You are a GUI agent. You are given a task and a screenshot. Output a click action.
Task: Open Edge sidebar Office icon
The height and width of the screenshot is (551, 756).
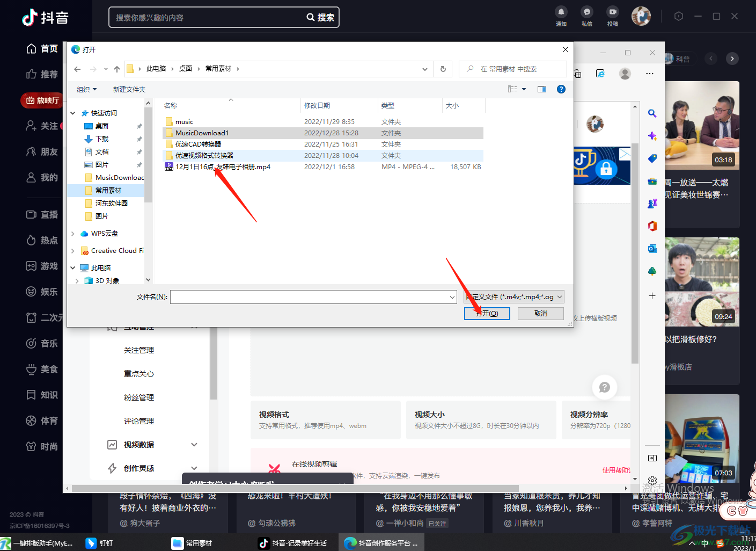(x=652, y=226)
